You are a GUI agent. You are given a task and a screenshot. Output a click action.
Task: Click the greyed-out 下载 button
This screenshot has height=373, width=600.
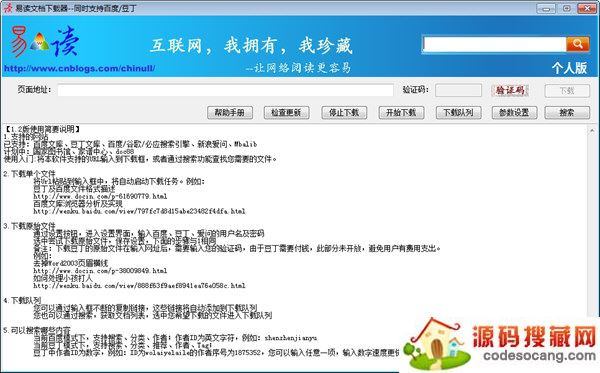tap(567, 91)
